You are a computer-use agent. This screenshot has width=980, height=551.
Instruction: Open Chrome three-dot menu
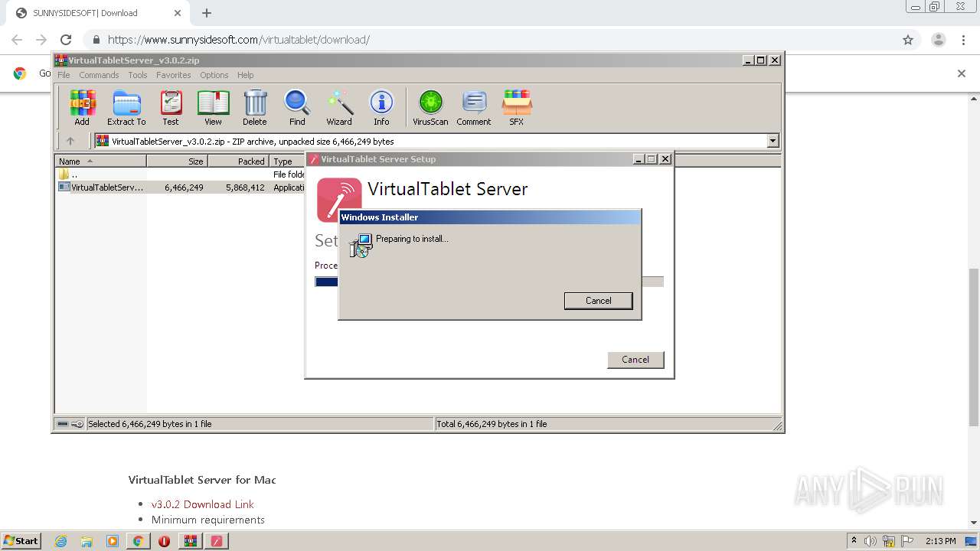pos(963,40)
